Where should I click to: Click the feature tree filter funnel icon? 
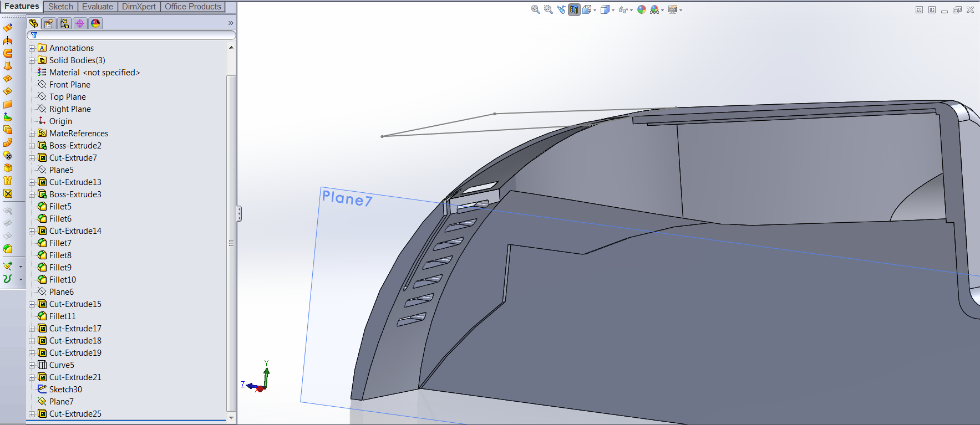[x=34, y=35]
